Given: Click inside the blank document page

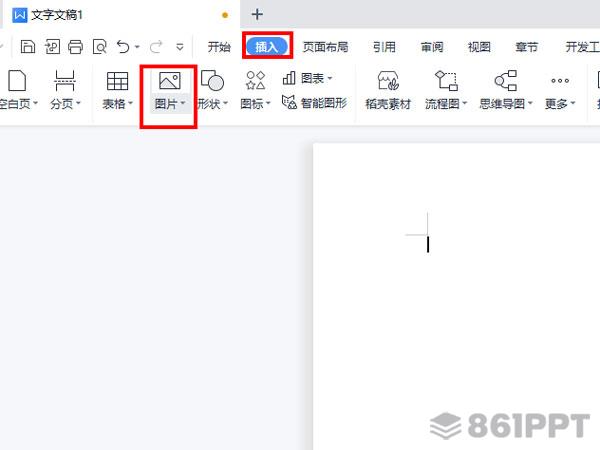Looking at the screenshot, I should click(x=456, y=297).
